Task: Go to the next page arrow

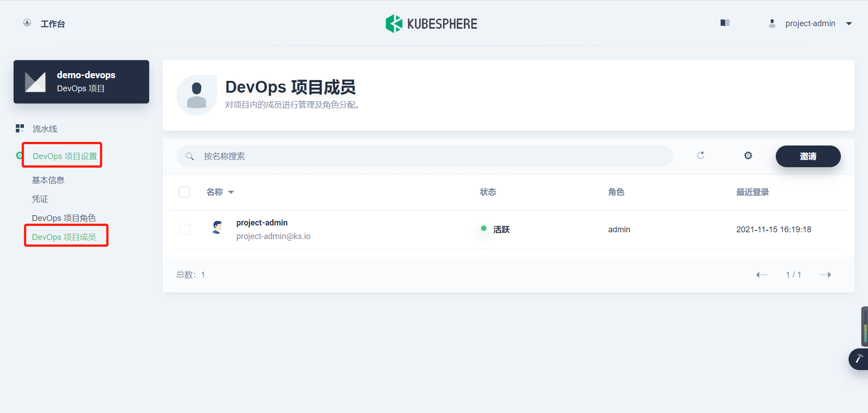Action: click(x=826, y=275)
